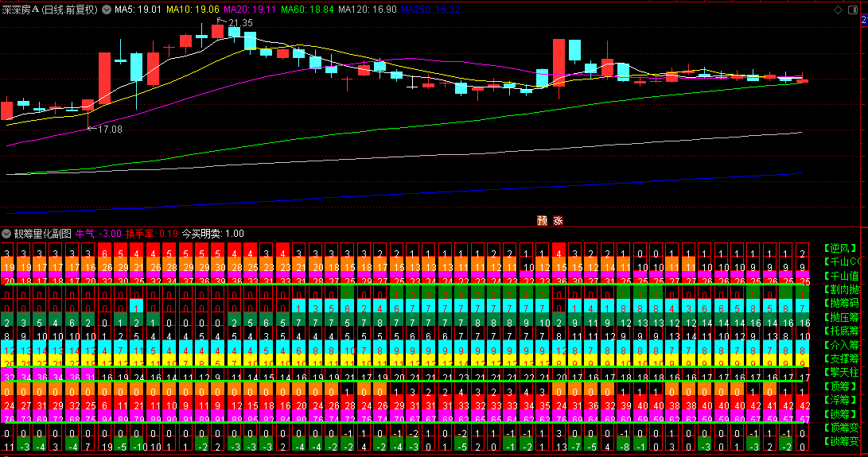This screenshot has height=457, width=868.
Task: Select the 17.08 low price marker
Action: (x=105, y=129)
